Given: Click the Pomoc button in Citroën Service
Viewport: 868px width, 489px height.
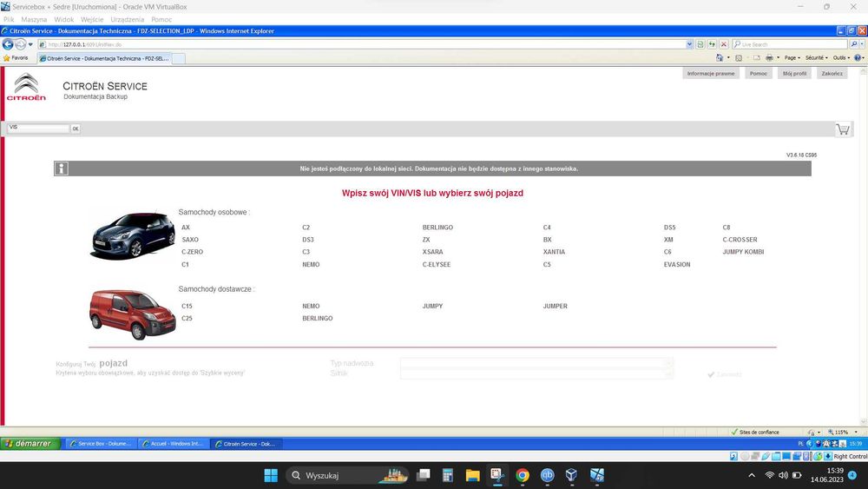Looking at the screenshot, I should 759,73.
